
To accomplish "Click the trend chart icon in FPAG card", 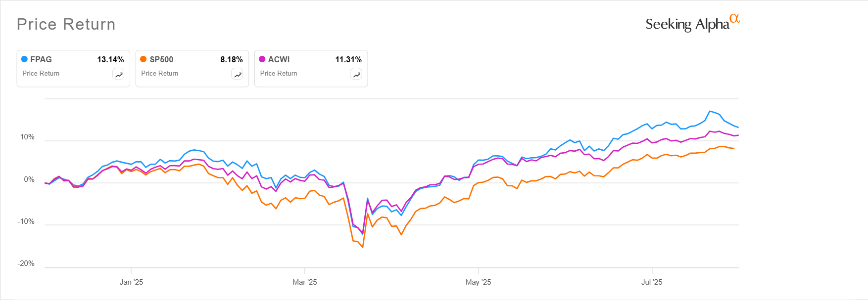I will coord(119,75).
